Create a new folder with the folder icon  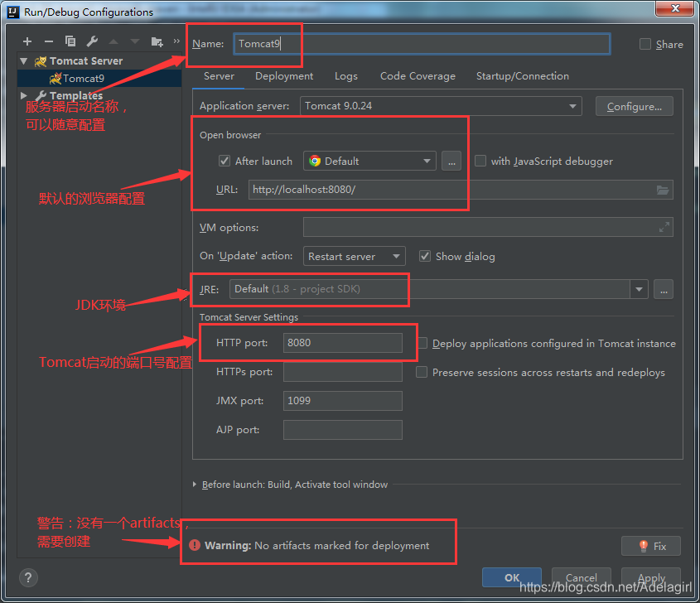coord(157,41)
